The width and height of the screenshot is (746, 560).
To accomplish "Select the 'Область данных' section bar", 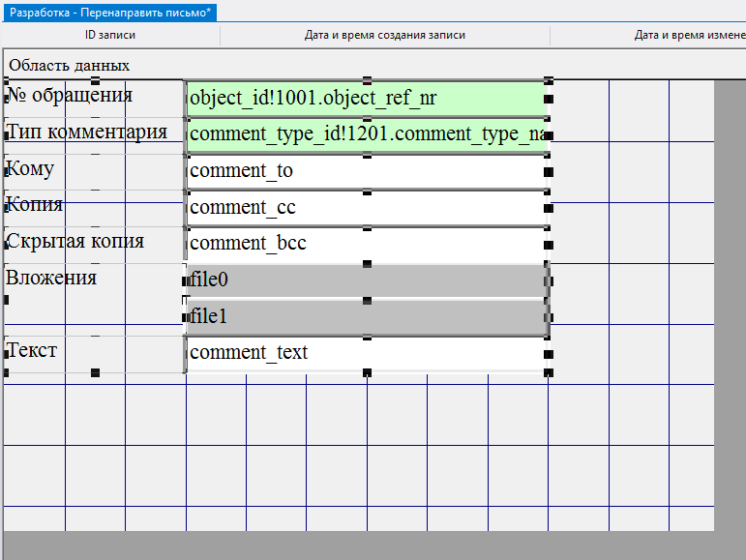I will [70, 66].
